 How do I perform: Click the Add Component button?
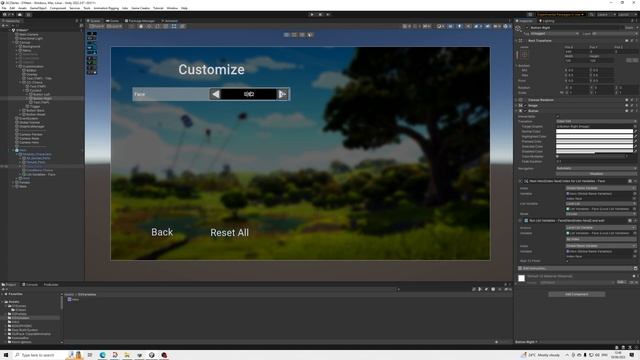[x=576, y=294]
